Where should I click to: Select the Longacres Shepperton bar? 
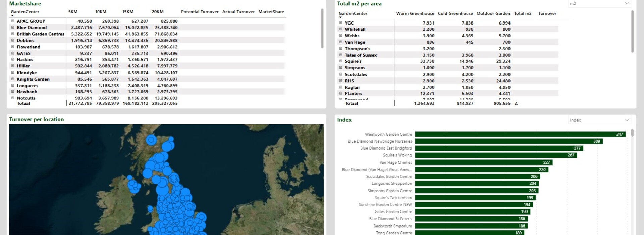[477, 183]
